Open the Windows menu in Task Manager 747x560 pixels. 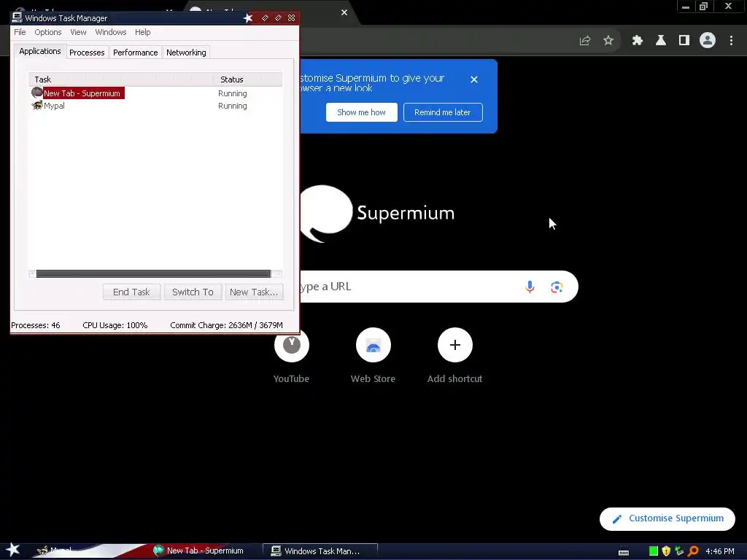coord(111,32)
